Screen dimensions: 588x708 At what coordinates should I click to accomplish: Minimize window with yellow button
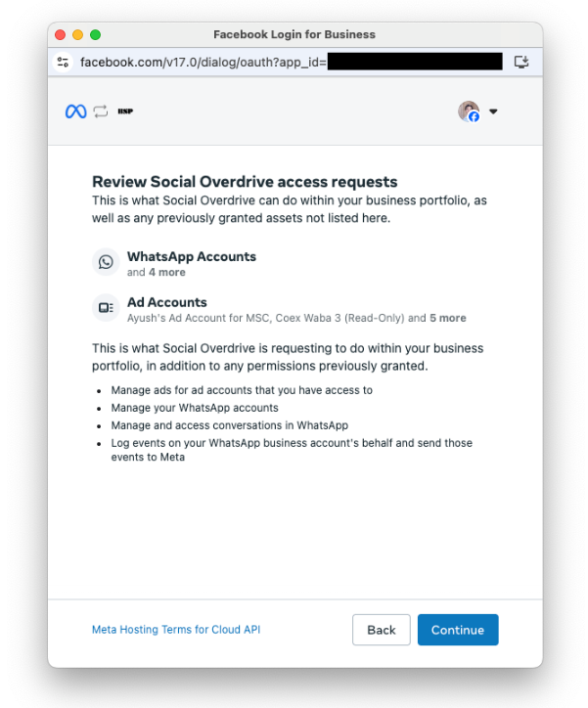[x=77, y=35]
